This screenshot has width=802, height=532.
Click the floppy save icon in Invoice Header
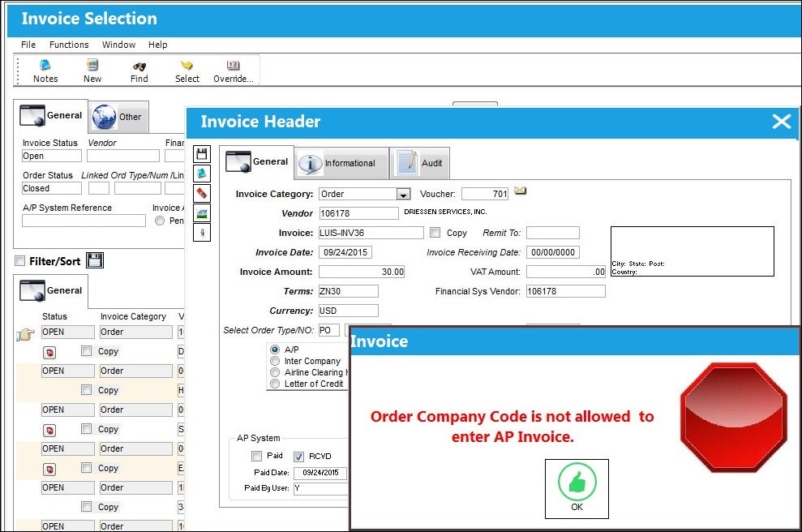(202, 154)
